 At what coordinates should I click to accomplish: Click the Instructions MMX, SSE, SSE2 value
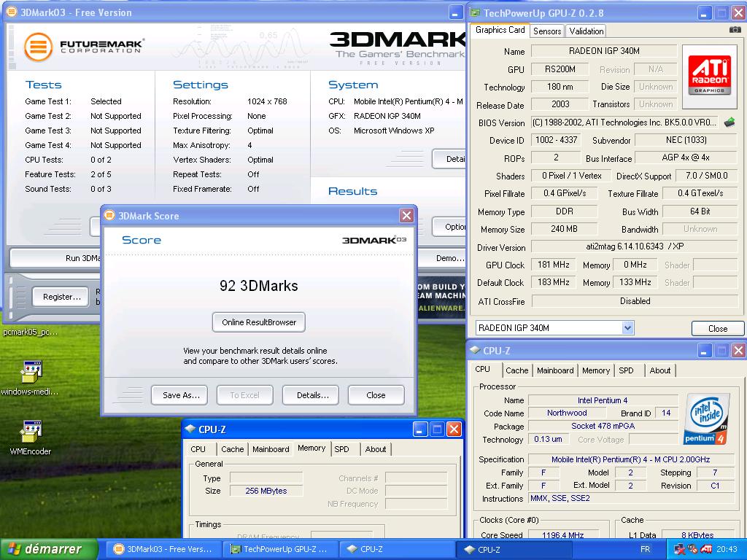[x=631, y=499]
